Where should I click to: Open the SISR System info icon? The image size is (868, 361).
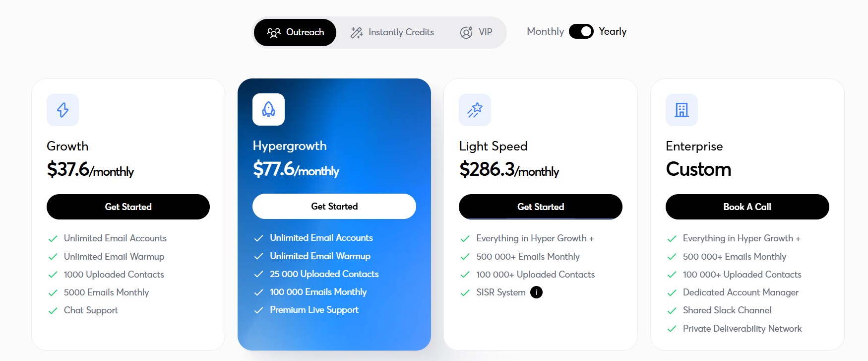coord(536,292)
